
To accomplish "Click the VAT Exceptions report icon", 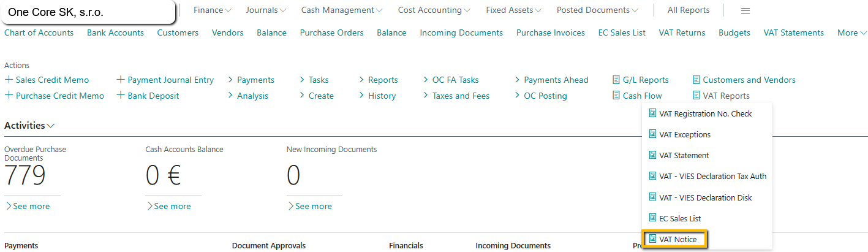I will [x=653, y=134].
